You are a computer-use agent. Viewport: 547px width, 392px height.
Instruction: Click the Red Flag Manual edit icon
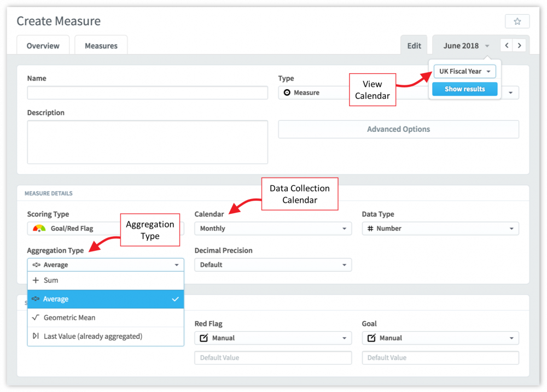[204, 338]
